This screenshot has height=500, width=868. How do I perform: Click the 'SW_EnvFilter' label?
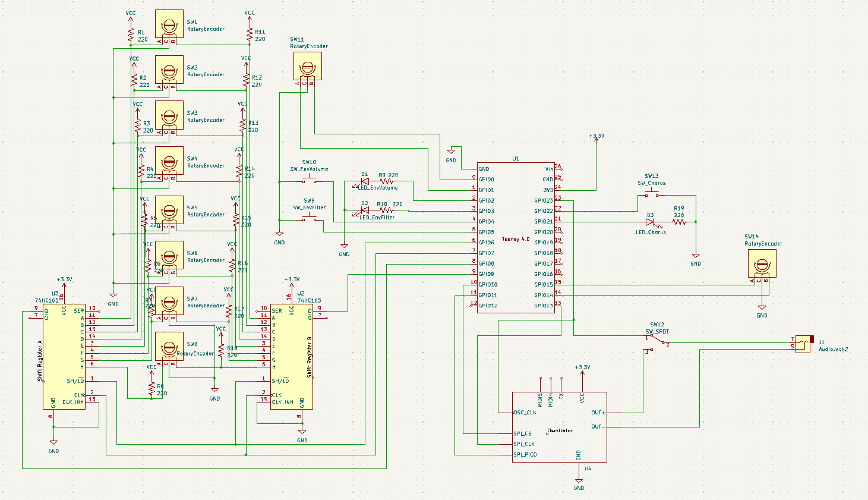(x=309, y=208)
